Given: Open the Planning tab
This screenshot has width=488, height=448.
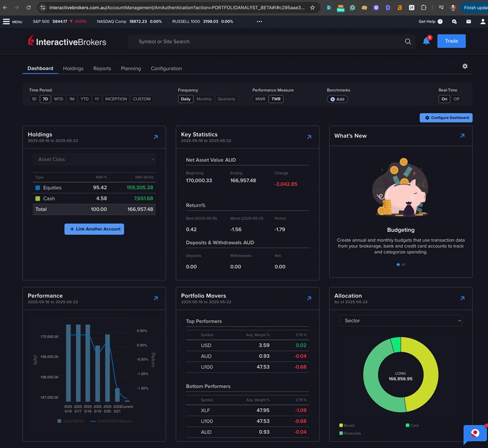Looking at the screenshot, I should click(131, 68).
